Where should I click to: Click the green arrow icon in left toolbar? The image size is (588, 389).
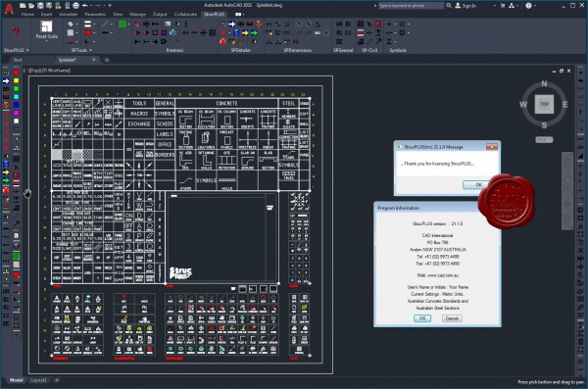point(6,181)
